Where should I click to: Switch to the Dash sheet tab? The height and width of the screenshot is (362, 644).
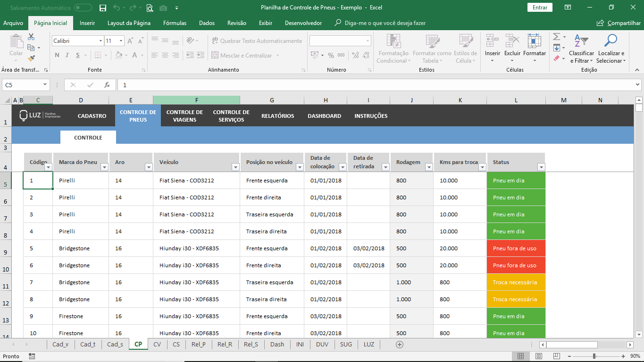(277, 345)
